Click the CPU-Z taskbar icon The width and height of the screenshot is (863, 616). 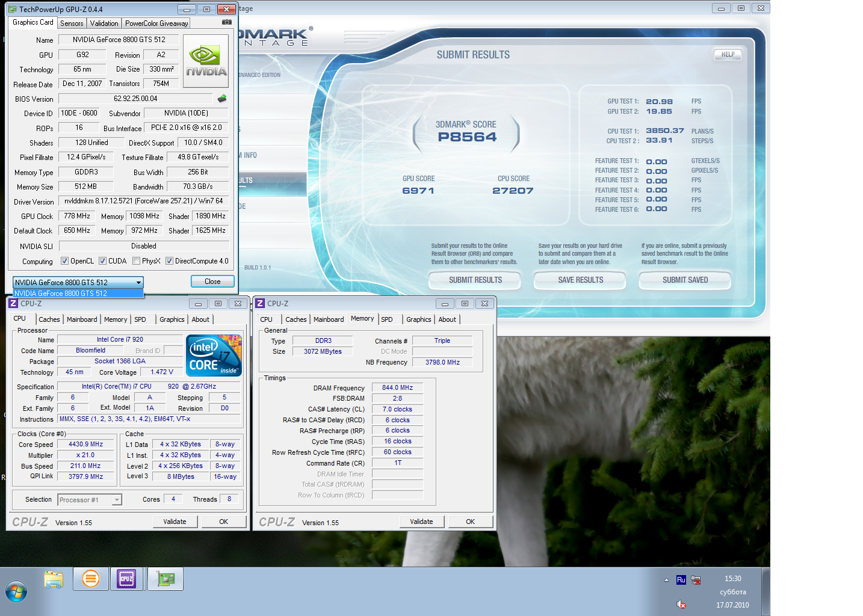pyautogui.click(x=126, y=579)
